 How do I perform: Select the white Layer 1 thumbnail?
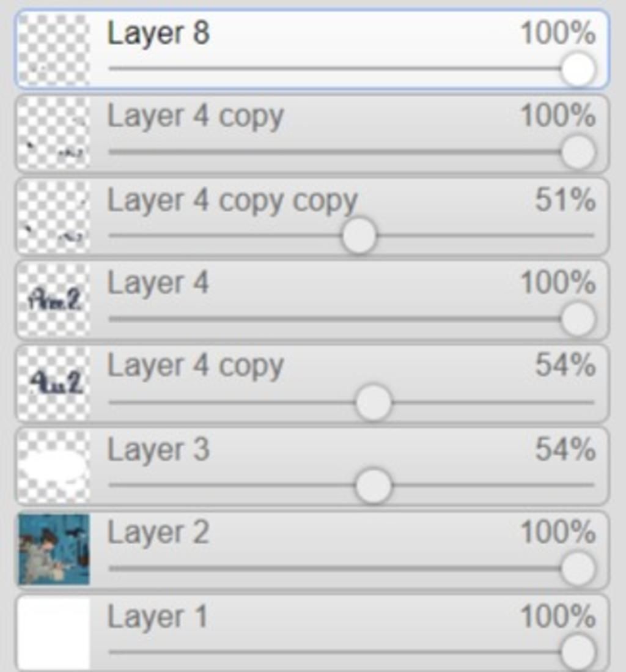pos(54,633)
